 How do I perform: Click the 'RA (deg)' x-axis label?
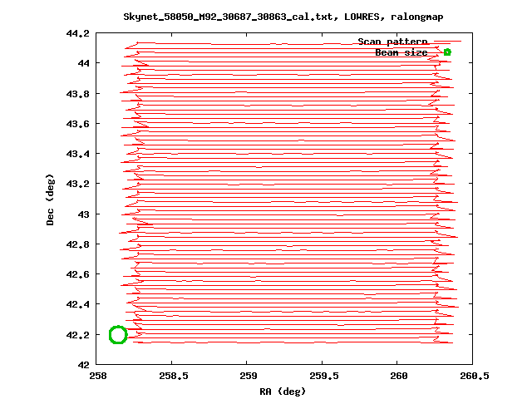(x=283, y=392)
